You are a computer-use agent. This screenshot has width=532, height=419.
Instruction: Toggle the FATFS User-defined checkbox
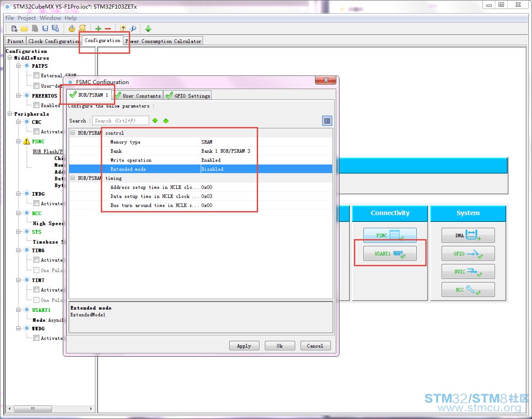click(36, 85)
